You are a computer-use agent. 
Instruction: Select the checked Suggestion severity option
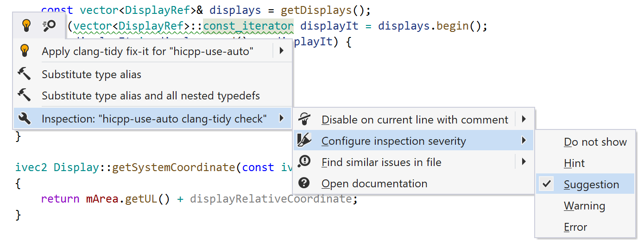pos(591,184)
